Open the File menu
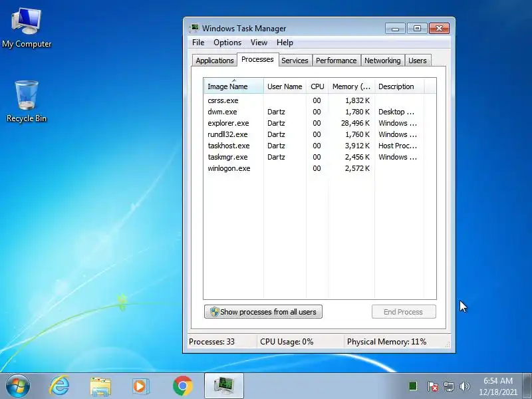Image resolution: width=532 pixels, height=399 pixels. [x=198, y=43]
